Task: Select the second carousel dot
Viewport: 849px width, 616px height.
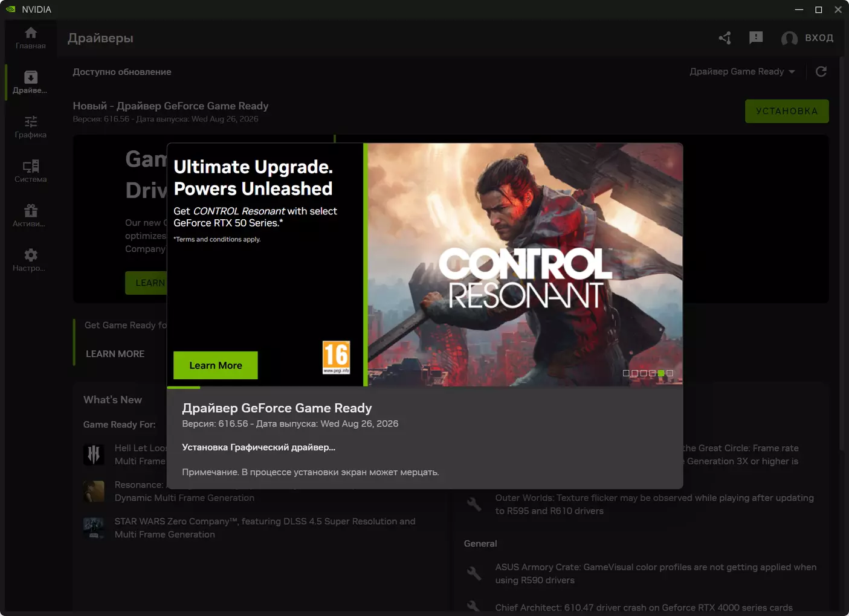Action: pos(635,373)
